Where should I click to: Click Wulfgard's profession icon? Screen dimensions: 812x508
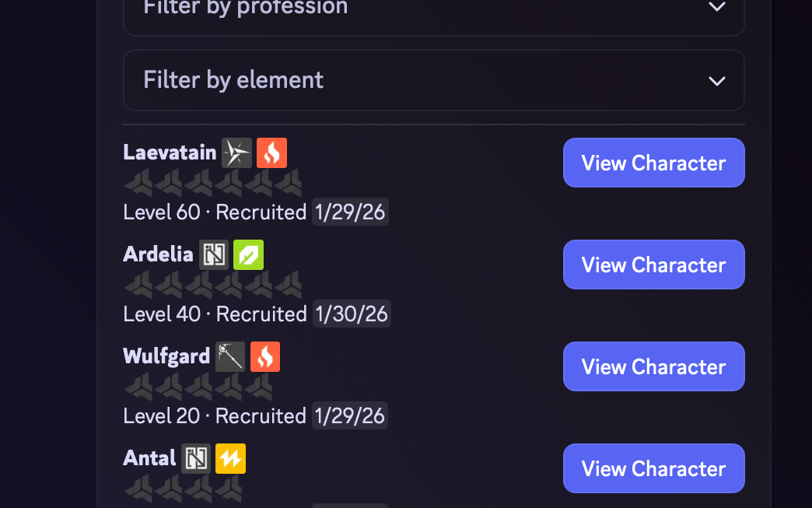[230, 357]
